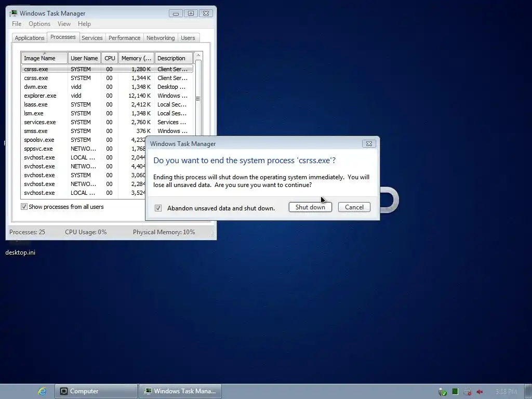Click the muted volume tray icon
The width and height of the screenshot is (532, 399).
pyautogui.click(x=480, y=392)
